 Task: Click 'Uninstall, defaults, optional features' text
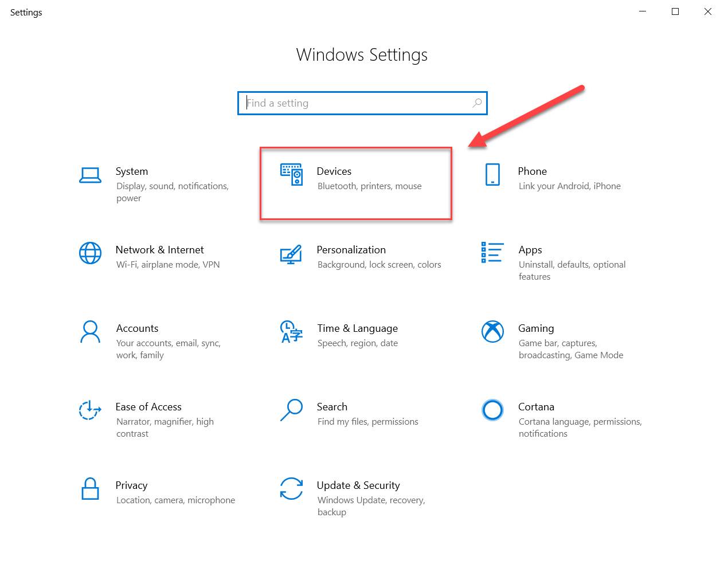coord(572,271)
